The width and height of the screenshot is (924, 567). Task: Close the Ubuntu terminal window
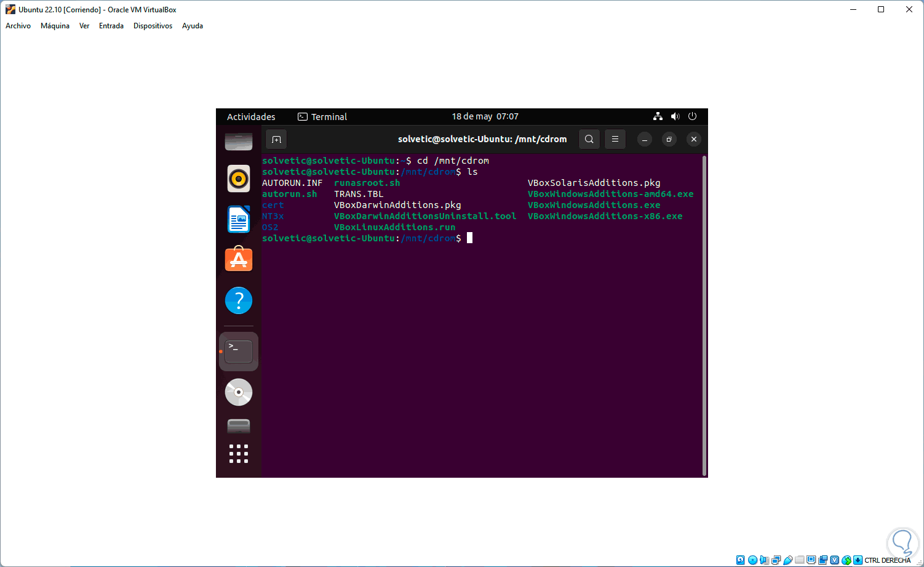tap(694, 139)
